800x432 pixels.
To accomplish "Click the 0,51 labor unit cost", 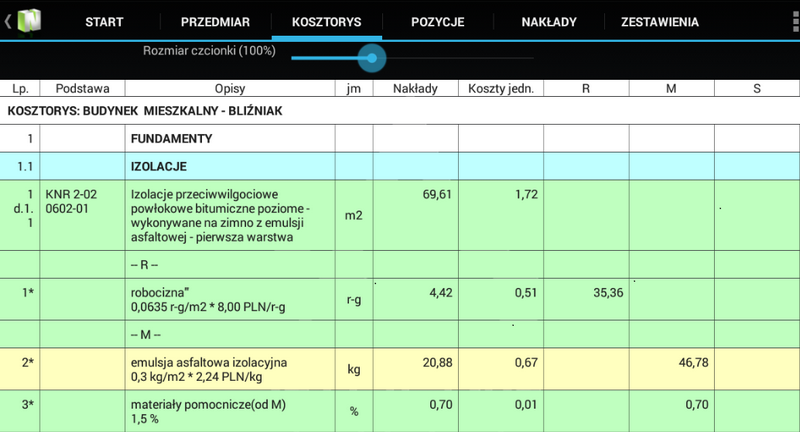I will [x=526, y=293].
